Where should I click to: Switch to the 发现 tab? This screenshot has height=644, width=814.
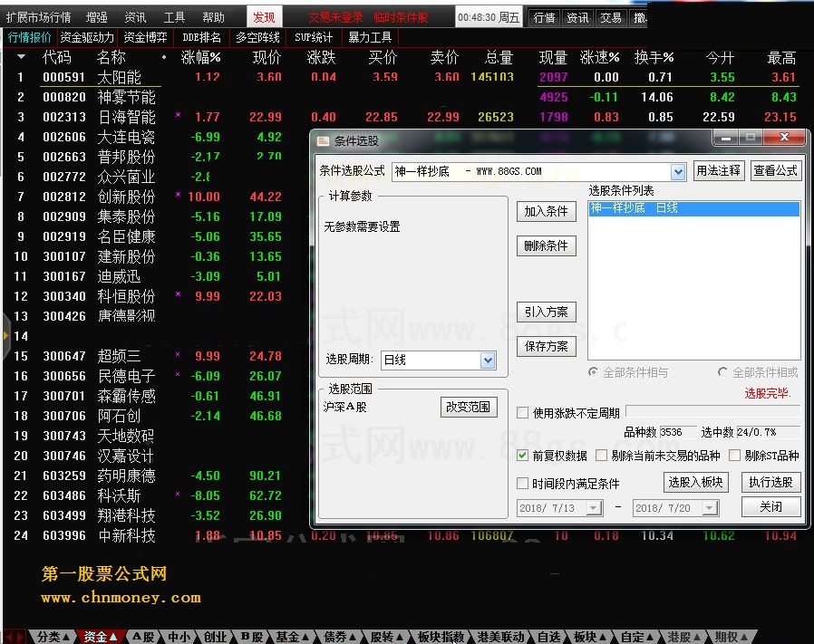(265, 17)
